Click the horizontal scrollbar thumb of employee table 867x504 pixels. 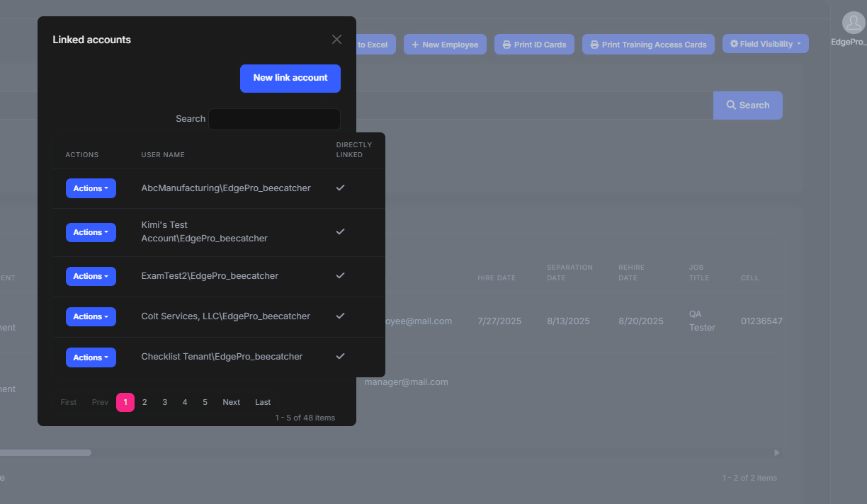point(45,452)
